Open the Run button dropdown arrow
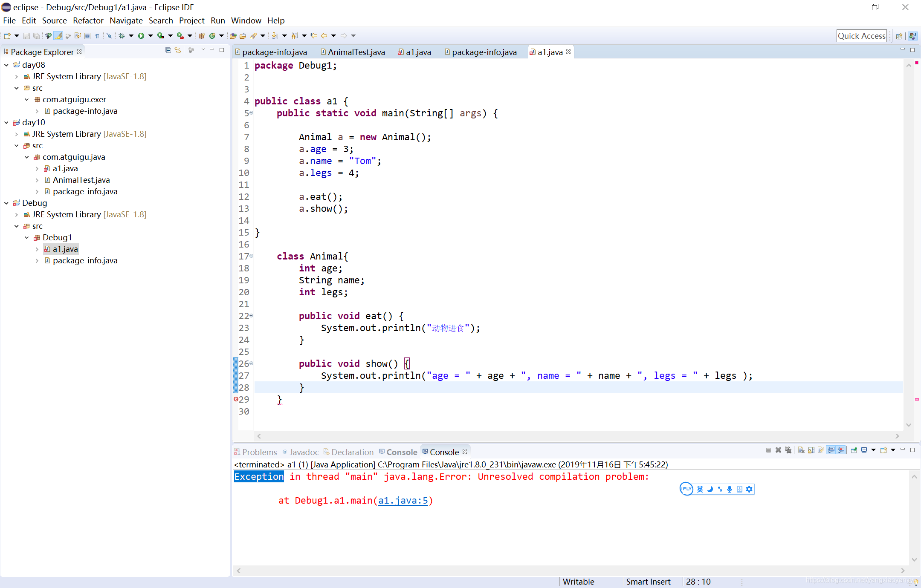The width and height of the screenshot is (921, 588). click(x=151, y=36)
